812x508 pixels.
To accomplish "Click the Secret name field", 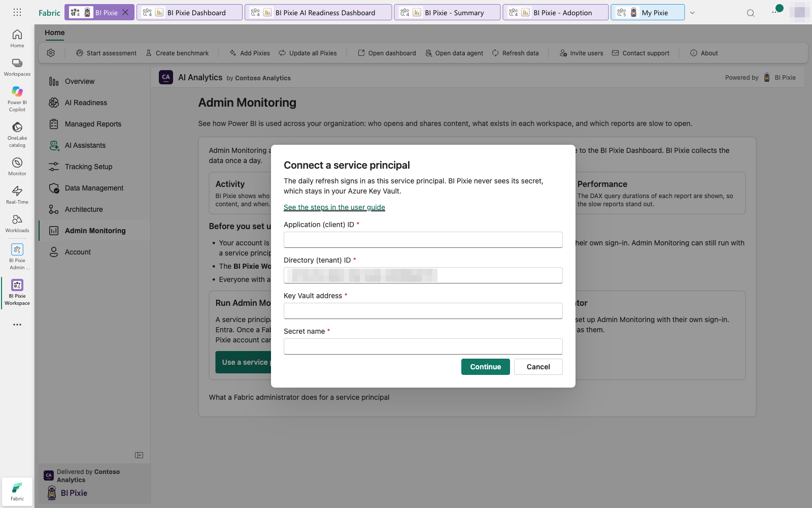I will tap(423, 346).
